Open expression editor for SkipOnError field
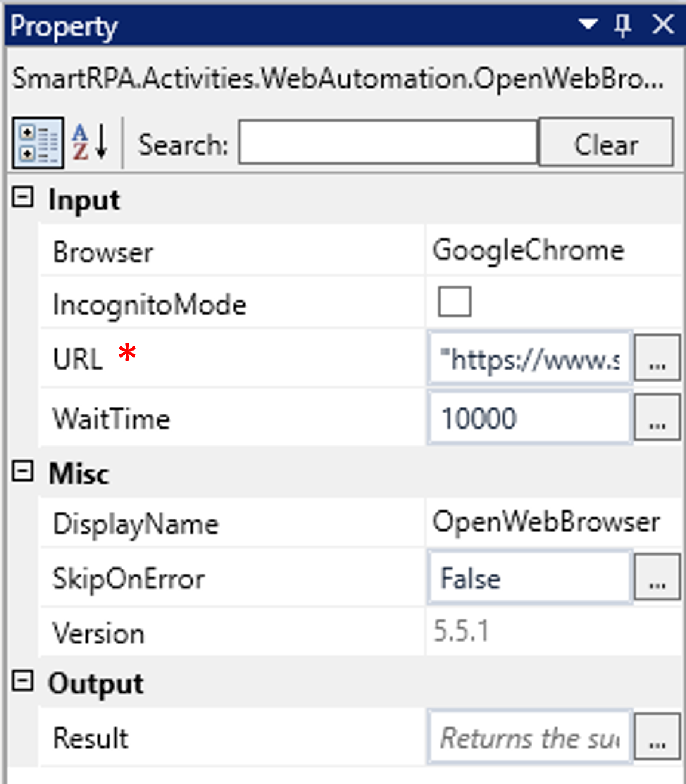 click(657, 578)
